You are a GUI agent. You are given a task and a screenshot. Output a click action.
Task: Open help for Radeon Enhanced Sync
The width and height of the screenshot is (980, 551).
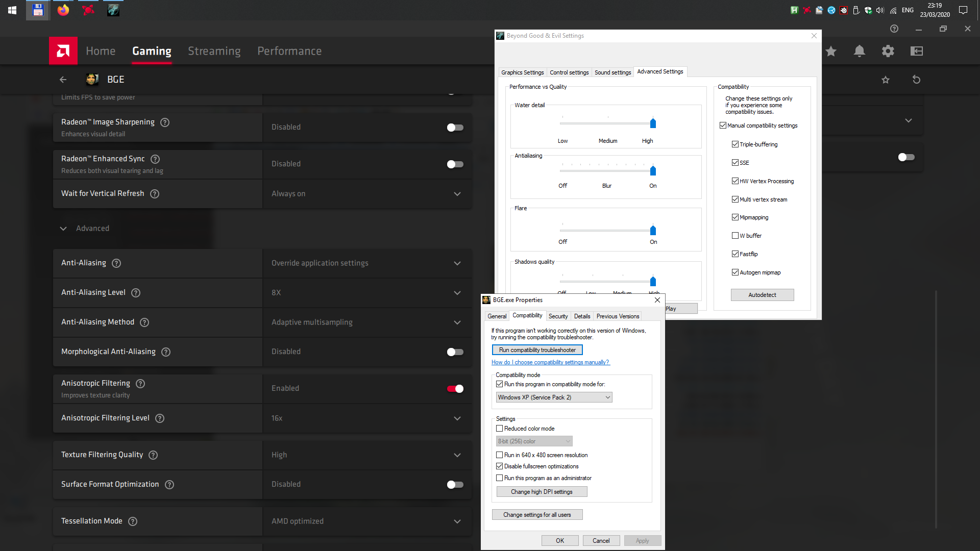[x=155, y=159]
